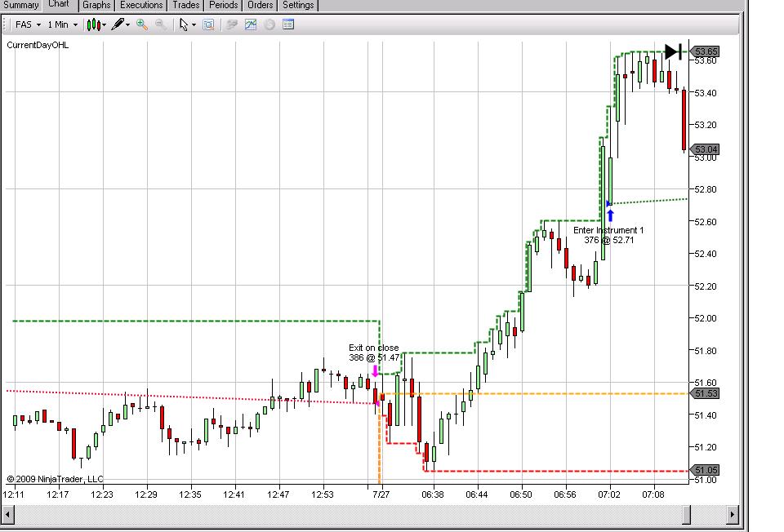This screenshot has height=532, width=784.
Task: Open the Executions tab
Action: (x=141, y=5)
